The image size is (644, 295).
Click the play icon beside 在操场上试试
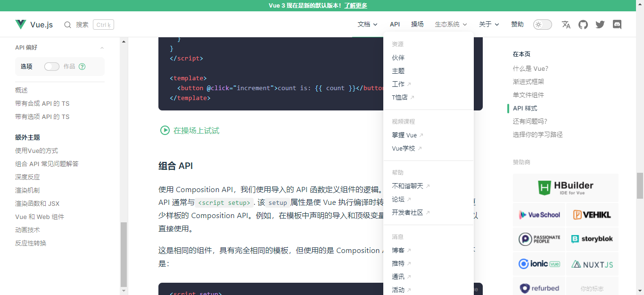tap(165, 130)
